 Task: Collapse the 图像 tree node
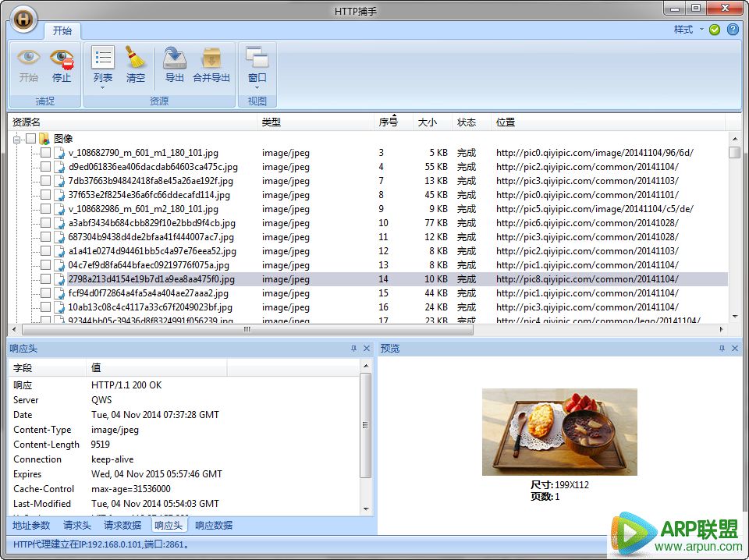[x=16, y=139]
